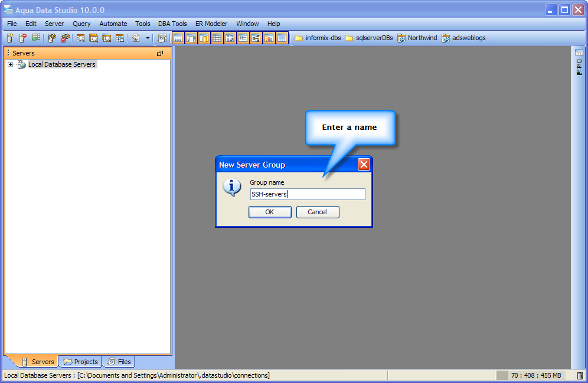Open the adsweblogs server shortcut
Screen dimensions: 588x383
coord(463,38)
